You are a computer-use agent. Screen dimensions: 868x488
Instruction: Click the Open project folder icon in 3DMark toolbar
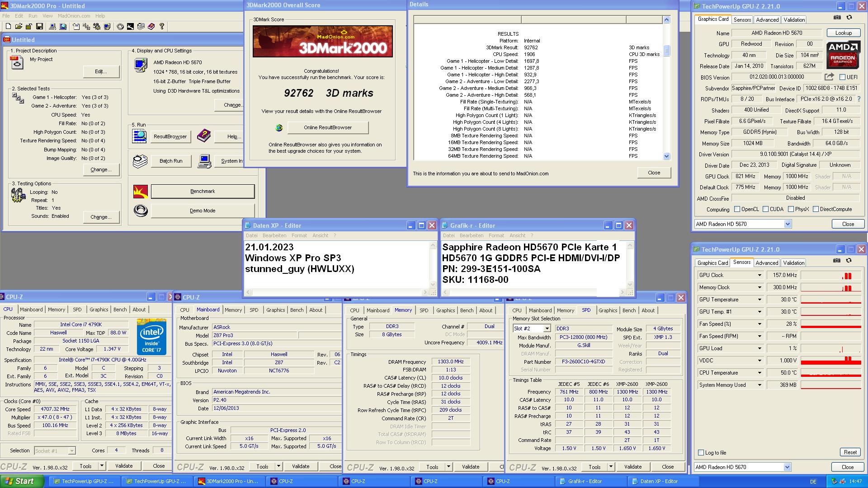19,27
